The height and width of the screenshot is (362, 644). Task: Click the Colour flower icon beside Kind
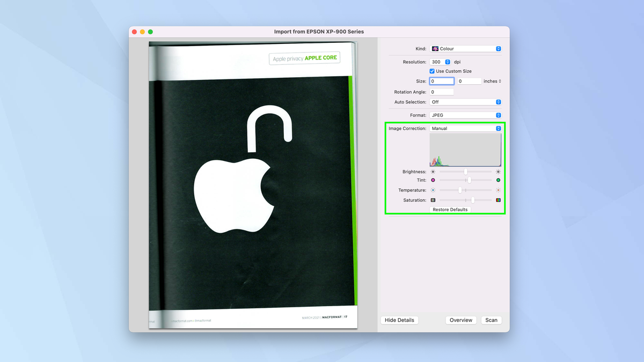tap(436, 48)
